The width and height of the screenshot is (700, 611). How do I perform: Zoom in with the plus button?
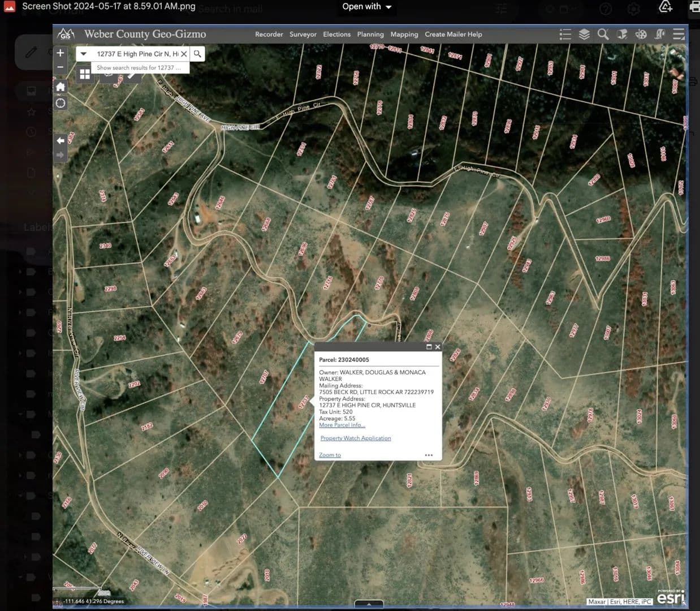coord(61,53)
